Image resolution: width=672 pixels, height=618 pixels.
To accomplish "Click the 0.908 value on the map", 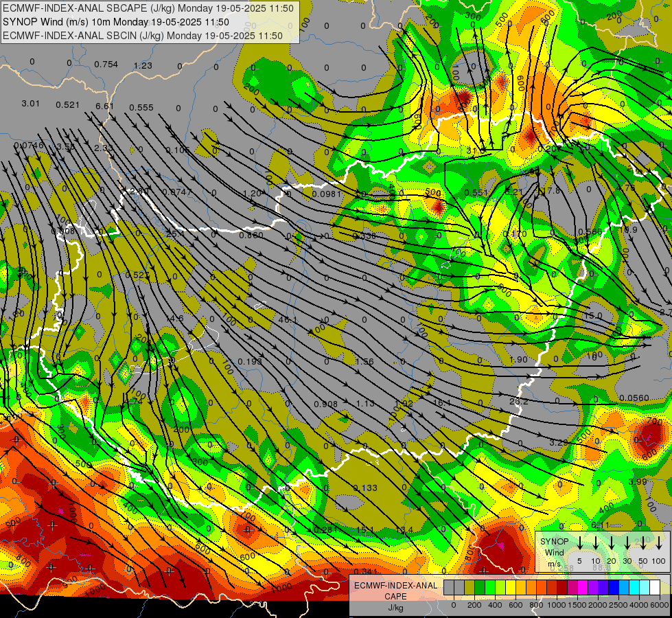I will (x=326, y=404).
